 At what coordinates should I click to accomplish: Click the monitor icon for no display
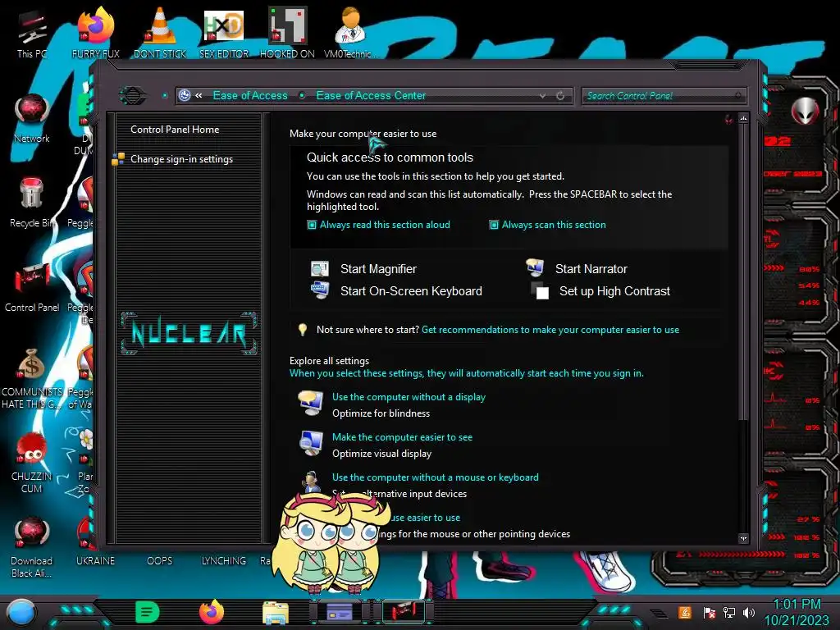pos(311,404)
